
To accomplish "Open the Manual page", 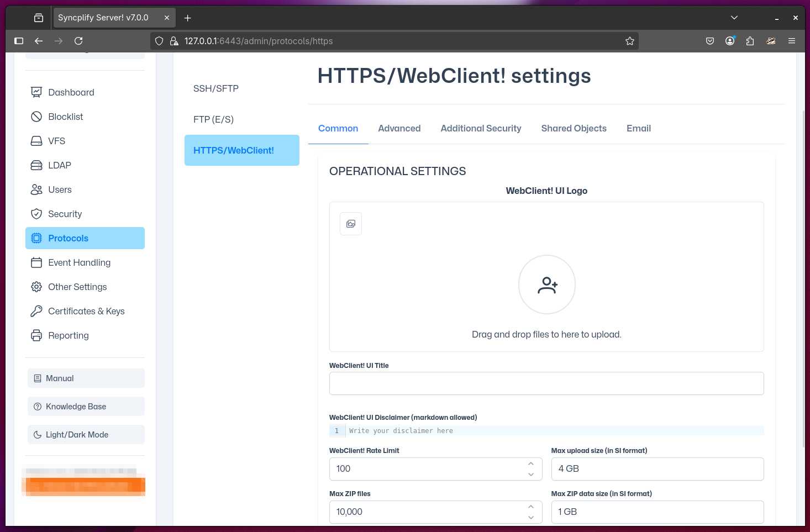I will coord(60,378).
